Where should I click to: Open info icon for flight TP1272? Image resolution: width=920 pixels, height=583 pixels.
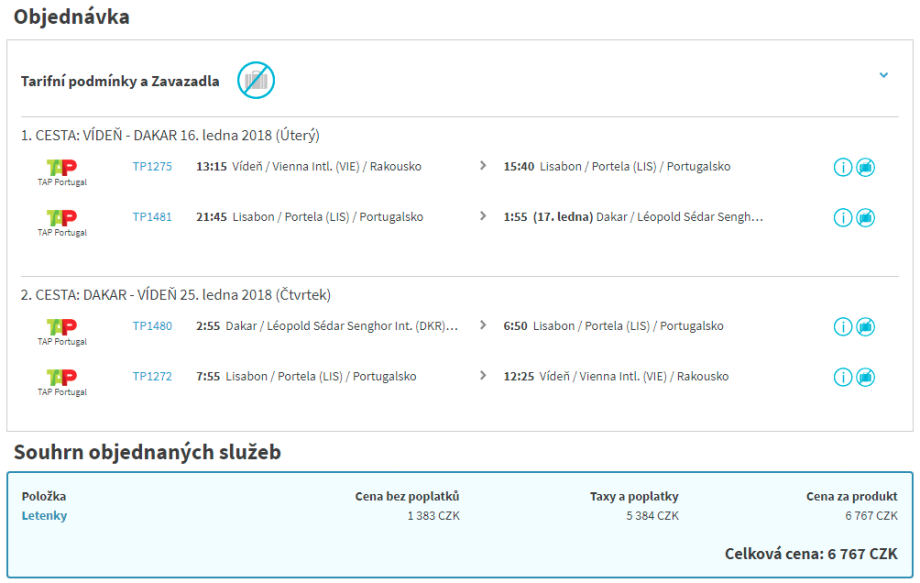[842, 377]
